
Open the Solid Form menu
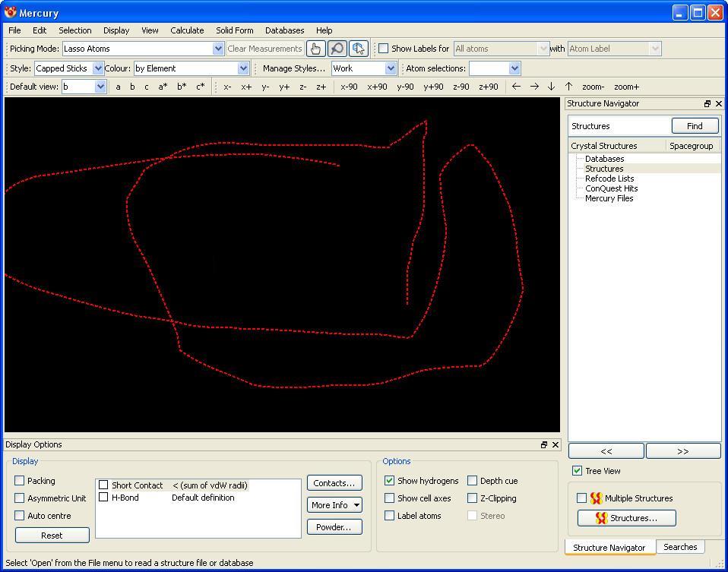[x=235, y=30]
